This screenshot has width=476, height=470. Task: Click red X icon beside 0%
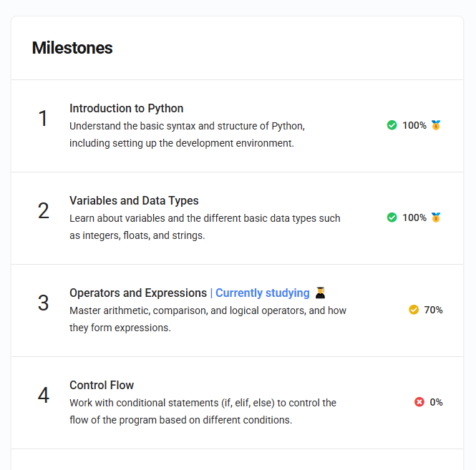(x=419, y=402)
